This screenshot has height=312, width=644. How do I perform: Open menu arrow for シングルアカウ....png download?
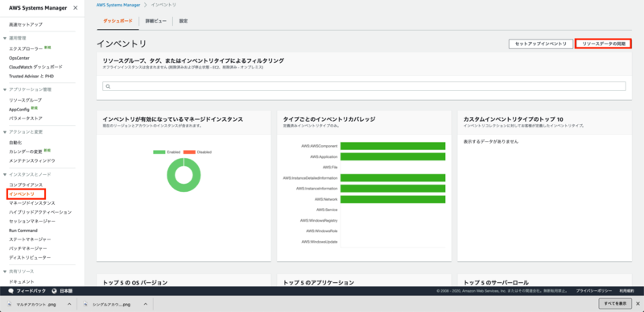(x=146, y=304)
